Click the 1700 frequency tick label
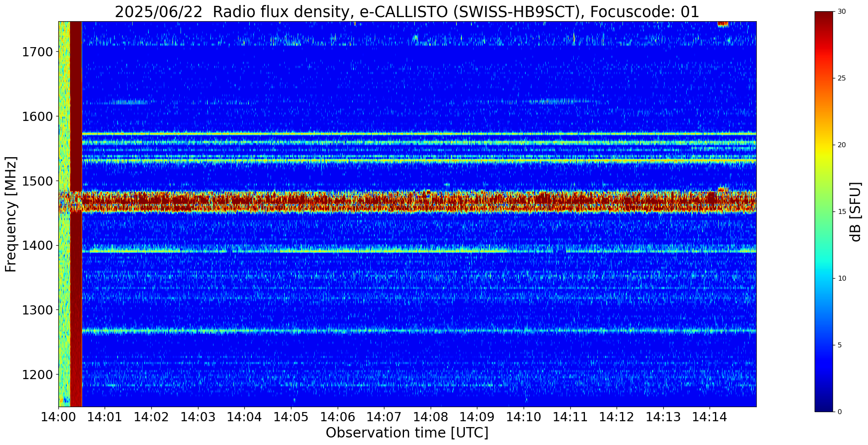The width and height of the screenshot is (868, 445). pyautogui.click(x=37, y=52)
